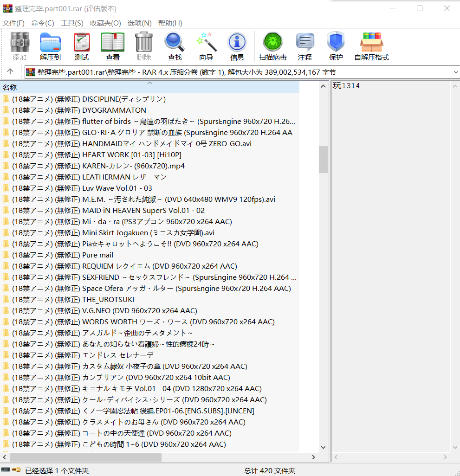
Task: Open the Help (帮助) menu
Action: pos(170,23)
